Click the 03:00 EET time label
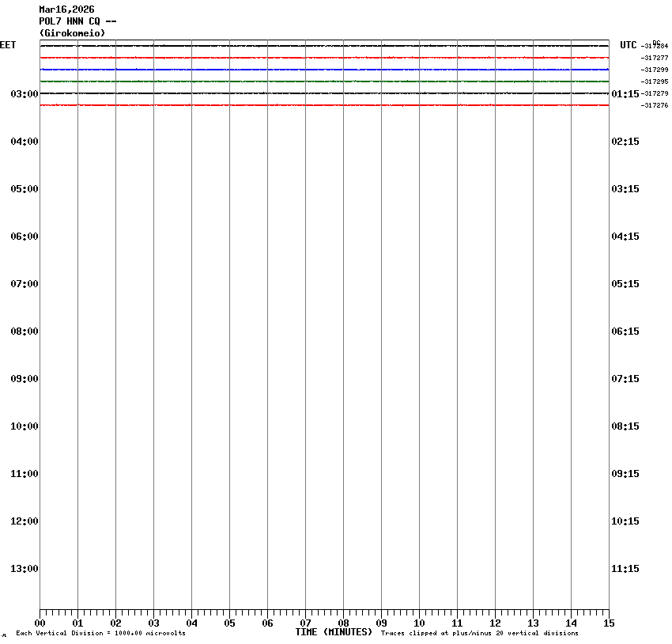 pyautogui.click(x=25, y=94)
